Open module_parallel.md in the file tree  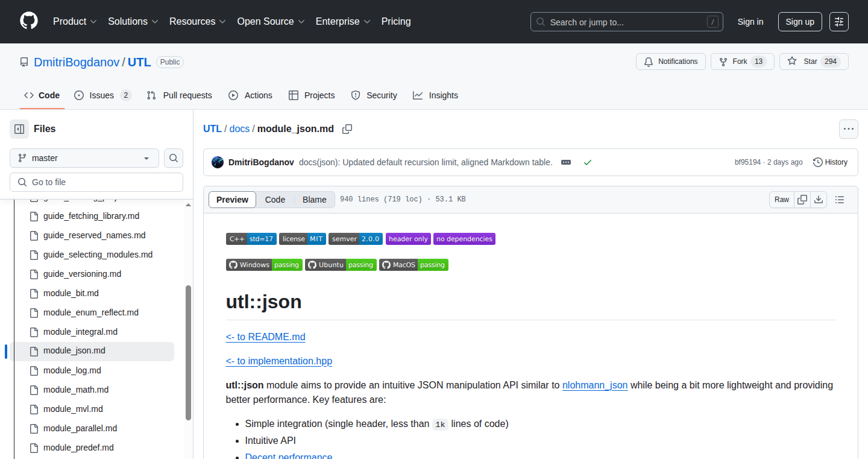pyautogui.click(x=80, y=428)
